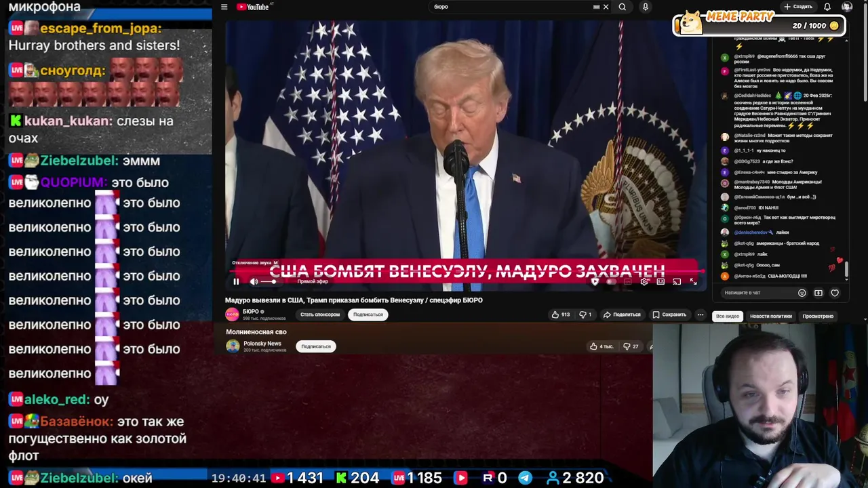Click the Meme Party gold coin icon
Screen dimensions: 868x488
coord(834,26)
